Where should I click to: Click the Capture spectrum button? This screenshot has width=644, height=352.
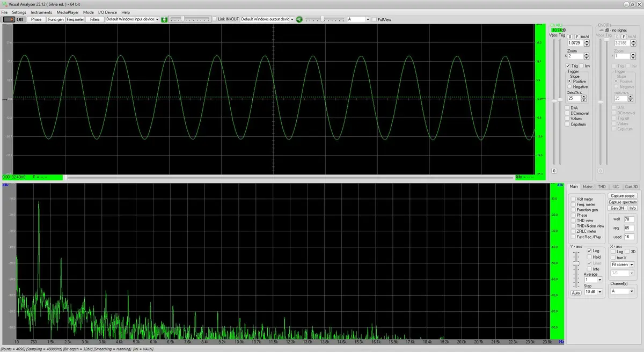tap(623, 202)
